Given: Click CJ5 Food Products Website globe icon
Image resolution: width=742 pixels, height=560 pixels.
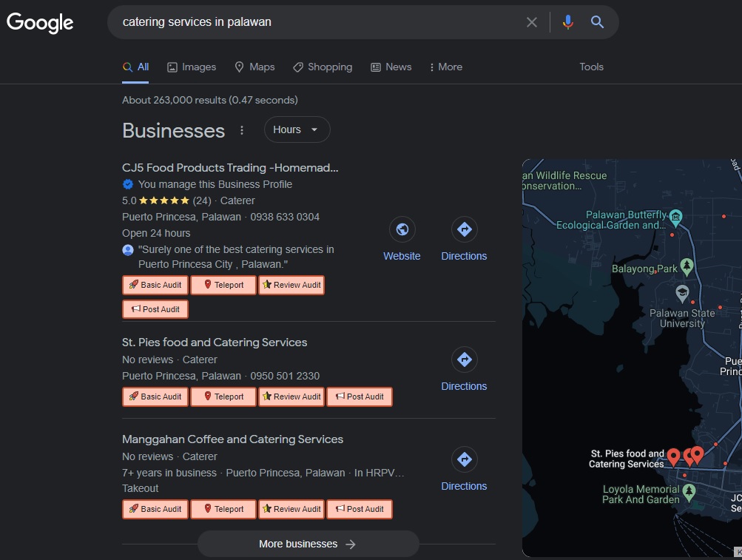Looking at the screenshot, I should 402,229.
